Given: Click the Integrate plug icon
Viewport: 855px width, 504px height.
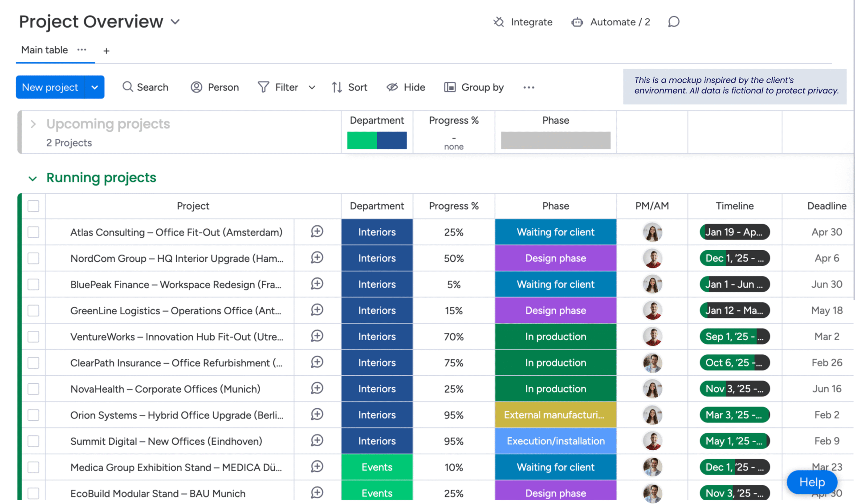Looking at the screenshot, I should 498,22.
